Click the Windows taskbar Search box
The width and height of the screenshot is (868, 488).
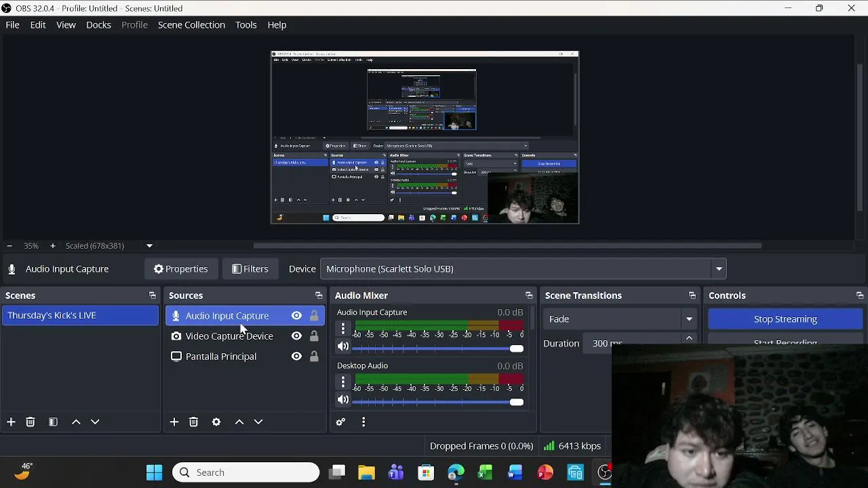point(245,472)
